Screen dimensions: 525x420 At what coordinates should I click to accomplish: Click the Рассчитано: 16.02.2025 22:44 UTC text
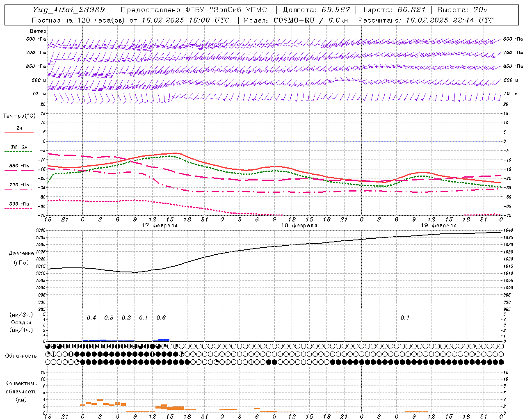426,20
